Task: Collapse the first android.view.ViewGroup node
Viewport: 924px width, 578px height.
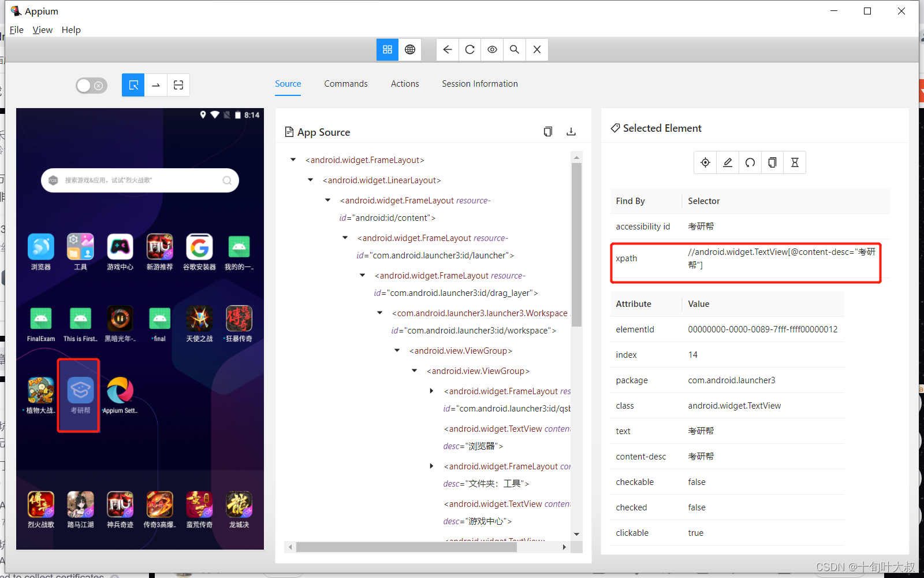Action: click(397, 351)
